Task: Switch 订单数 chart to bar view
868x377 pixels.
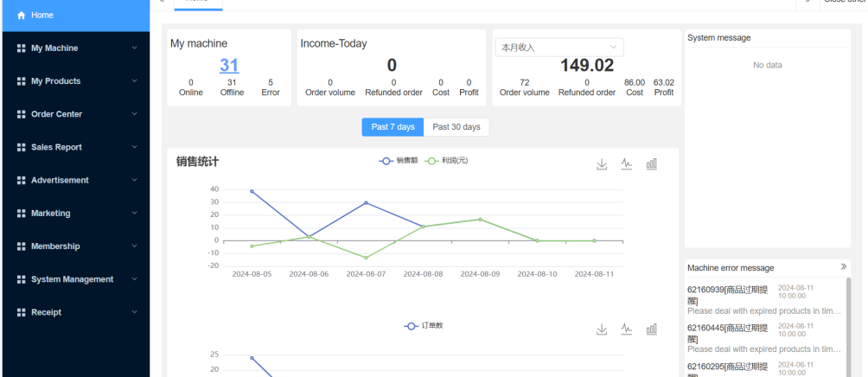Action: pos(652,329)
